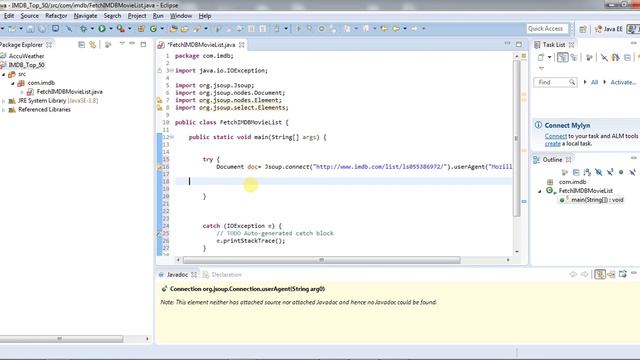Click the Open Perspective icon
The height and width of the screenshot is (360, 640).
(x=583, y=29)
